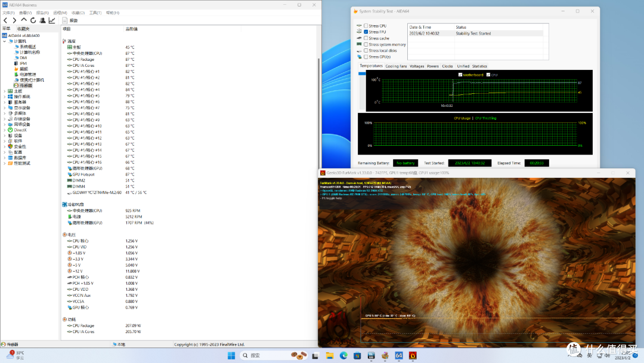Switch to AIDA64 via taskbar 64 icon
Screen dimensions: 644x363
(x=399, y=355)
